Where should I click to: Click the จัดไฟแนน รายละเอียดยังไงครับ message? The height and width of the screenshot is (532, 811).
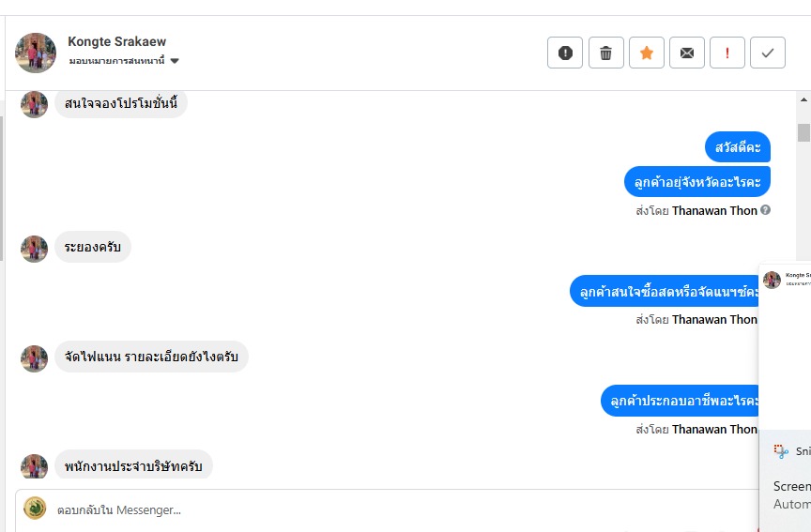coord(151,357)
